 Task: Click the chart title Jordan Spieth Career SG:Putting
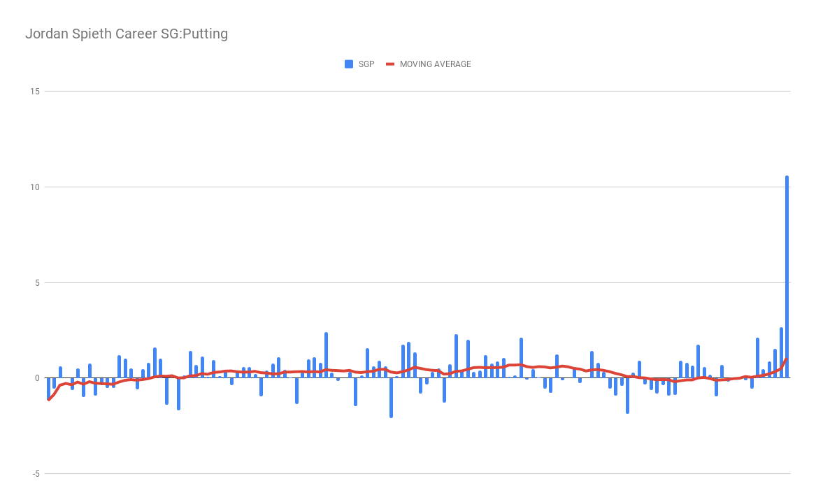coord(127,34)
